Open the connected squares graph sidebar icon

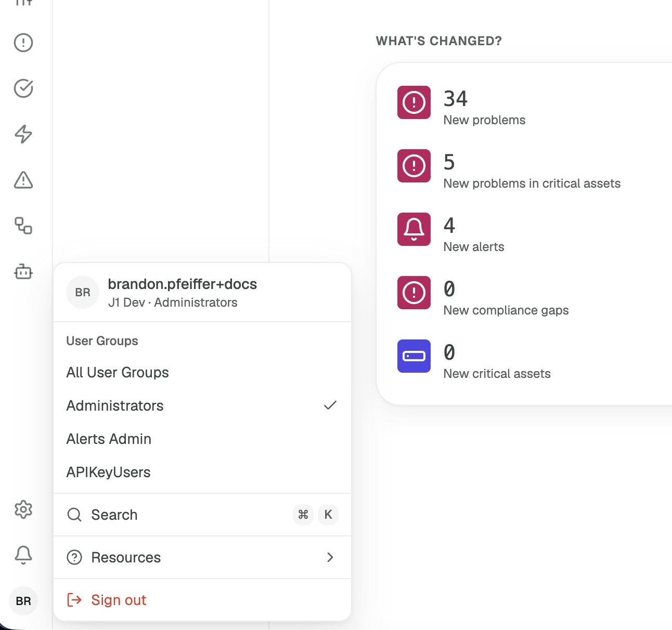23,226
